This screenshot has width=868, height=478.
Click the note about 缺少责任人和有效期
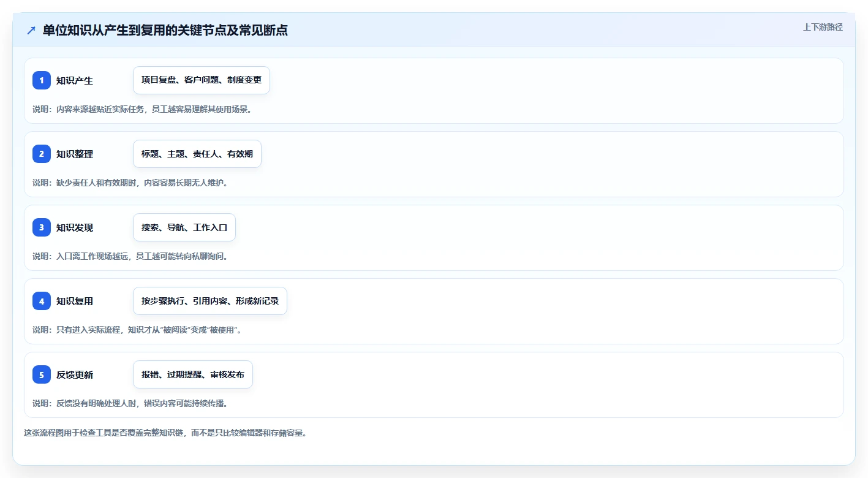[130, 183]
